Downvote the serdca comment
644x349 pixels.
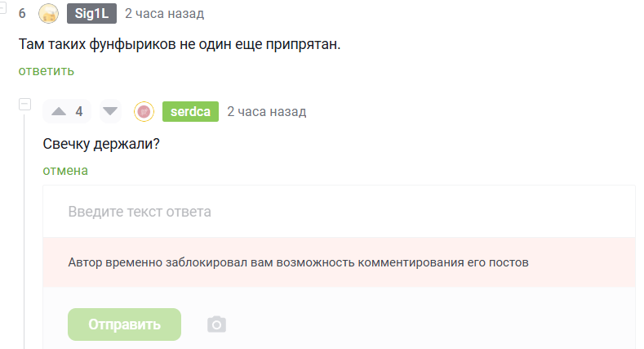click(110, 111)
